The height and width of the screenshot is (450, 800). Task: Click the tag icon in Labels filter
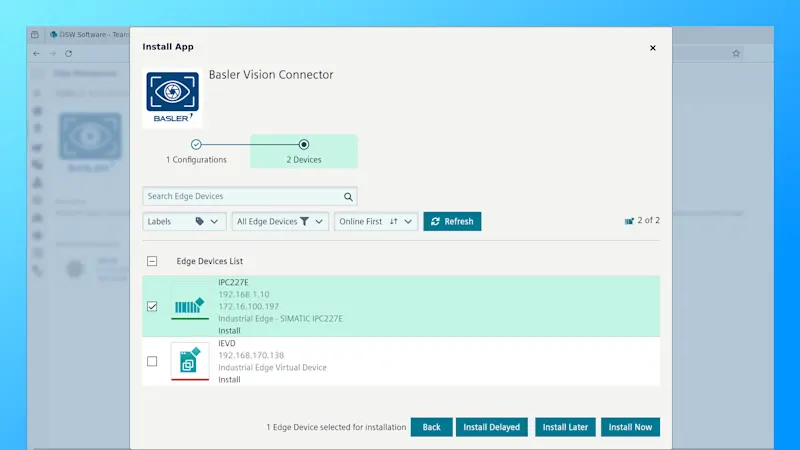[199, 221]
